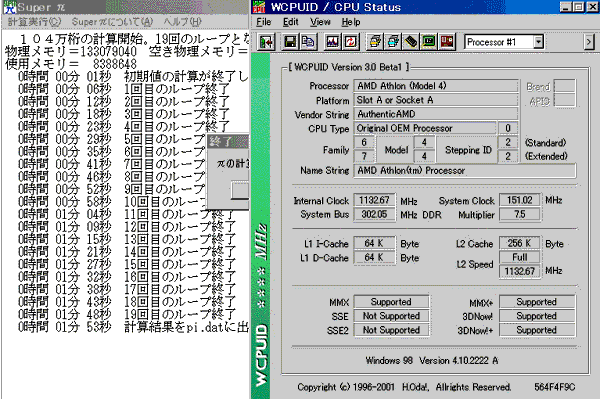Image resolution: width=600 pixels, height=399 pixels.
Task: Click the L2 Speed 'Full' field
Action: (x=520, y=257)
